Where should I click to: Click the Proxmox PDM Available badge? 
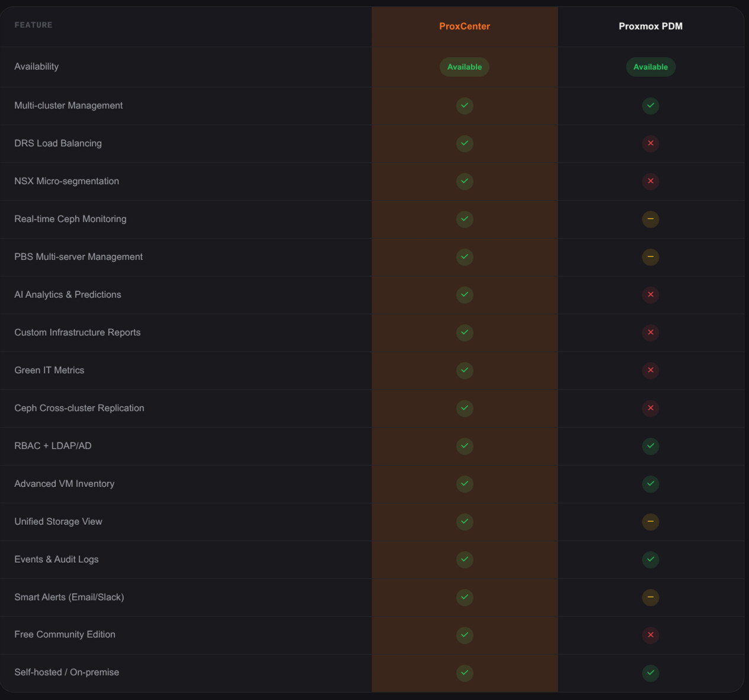650,67
